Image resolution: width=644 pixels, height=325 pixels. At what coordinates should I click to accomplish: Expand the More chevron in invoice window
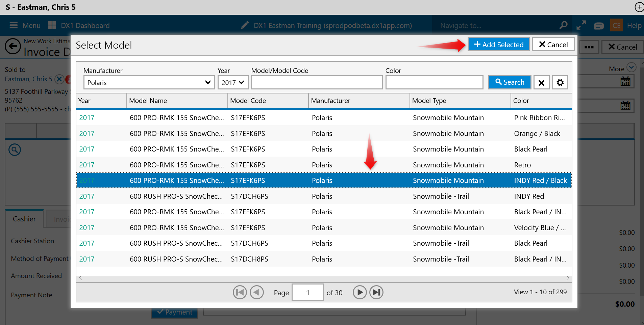tap(631, 67)
